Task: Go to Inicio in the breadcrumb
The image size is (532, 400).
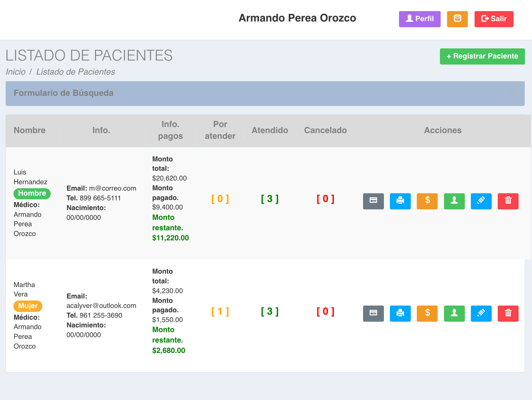Action: click(x=15, y=72)
